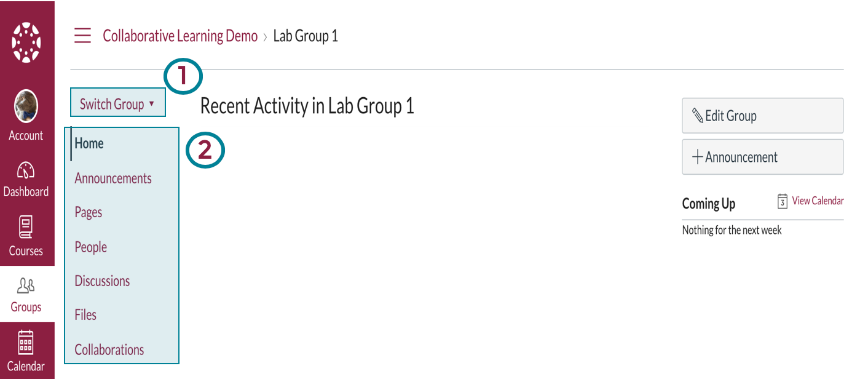The width and height of the screenshot is (868, 379).
Task: Open the View Calendar link
Action: [x=818, y=201]
